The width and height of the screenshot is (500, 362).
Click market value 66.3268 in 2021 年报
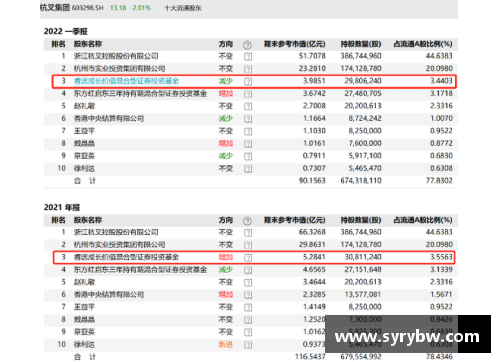pyautogui.click(x=312, y=232)
